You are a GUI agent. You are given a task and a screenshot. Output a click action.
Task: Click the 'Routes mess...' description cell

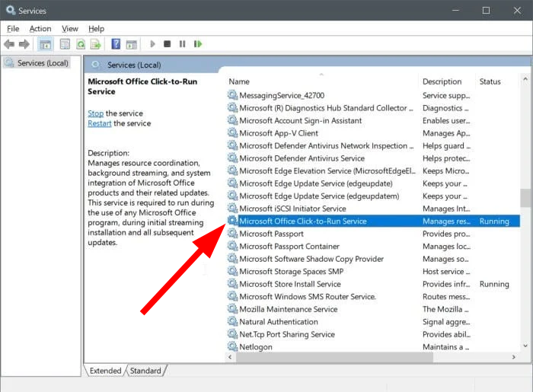446,297
